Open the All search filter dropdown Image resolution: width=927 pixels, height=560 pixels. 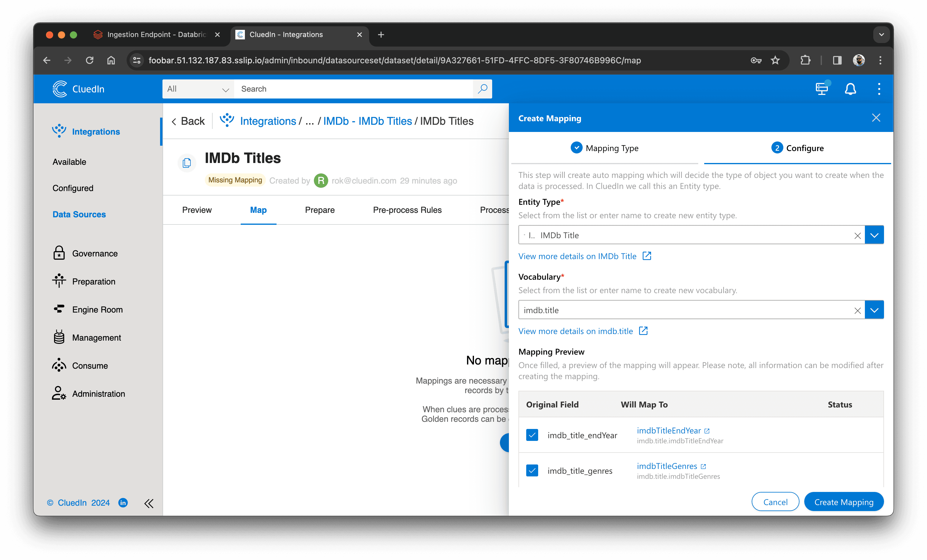point(198,89)
